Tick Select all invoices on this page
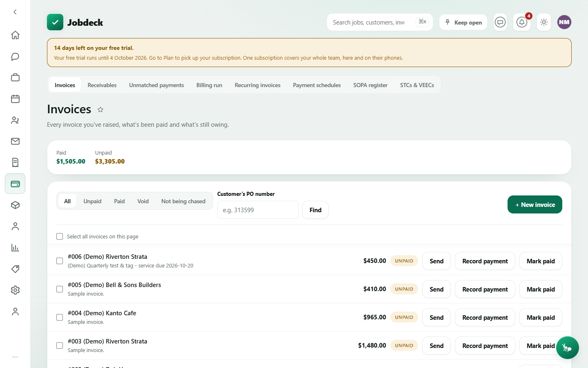 tap(60, 236)
